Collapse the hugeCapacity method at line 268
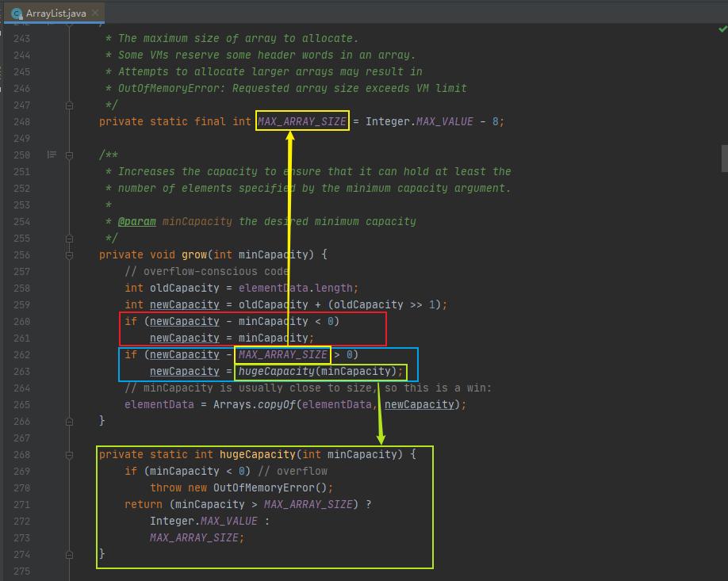 coord(69,454)
